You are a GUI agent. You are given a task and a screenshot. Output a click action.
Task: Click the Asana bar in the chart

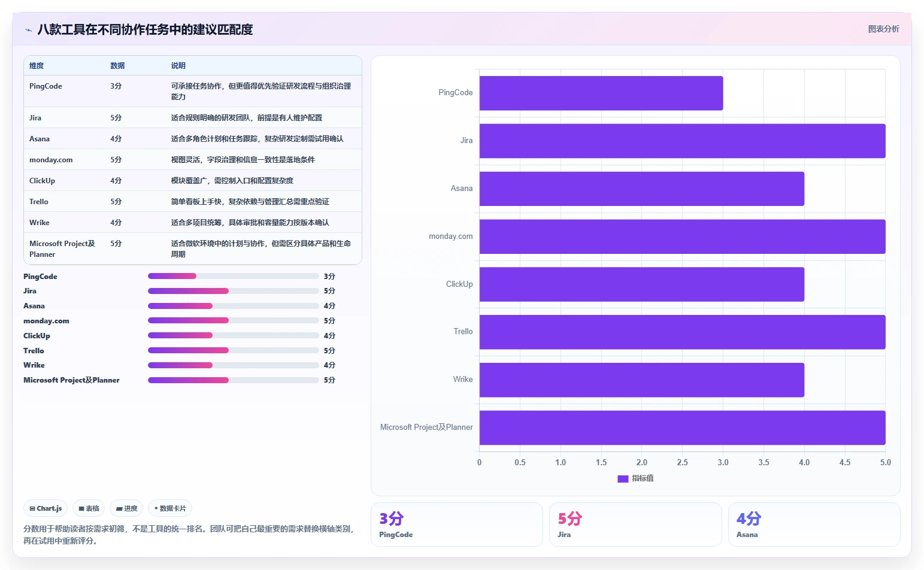(x=642, y=189)
